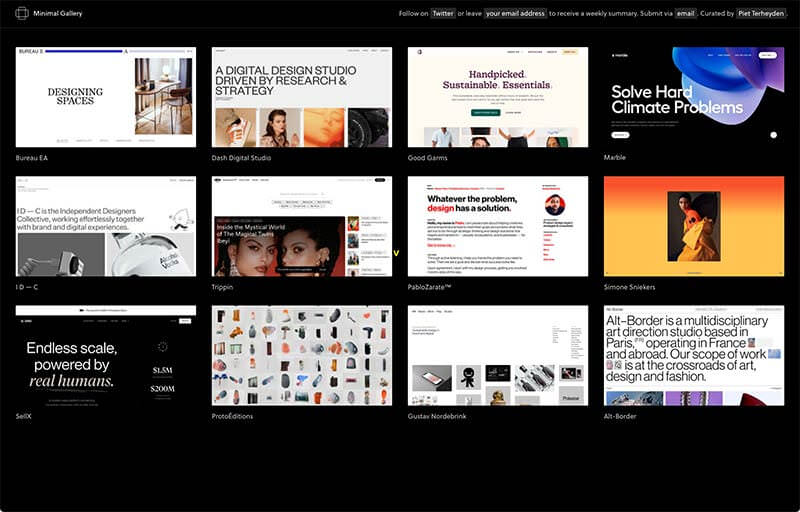800x512 pixels.
Task: Open the ProtoÉditions product grid thumbnail
Action: (302, 355)
